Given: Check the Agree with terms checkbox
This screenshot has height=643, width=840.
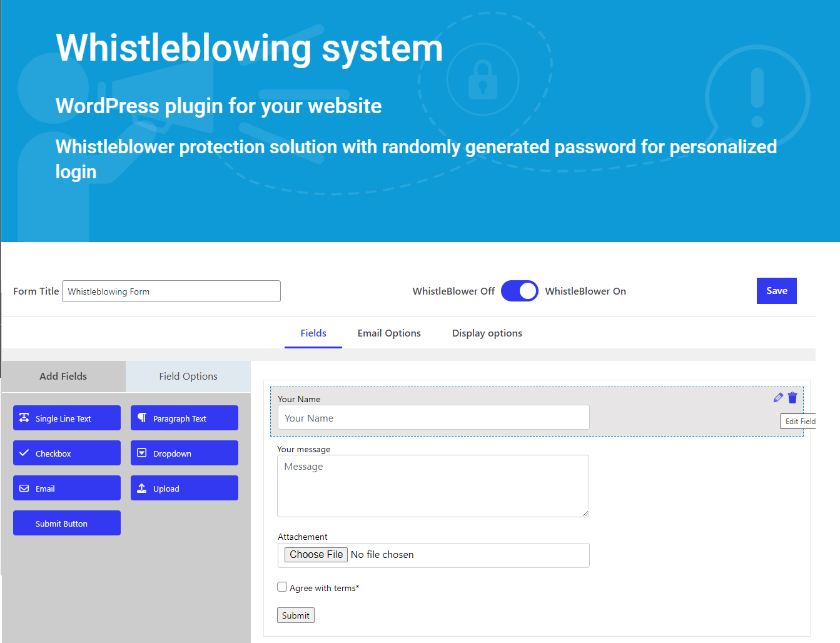Looking at the screenshot, I should (x=282, y=587).
